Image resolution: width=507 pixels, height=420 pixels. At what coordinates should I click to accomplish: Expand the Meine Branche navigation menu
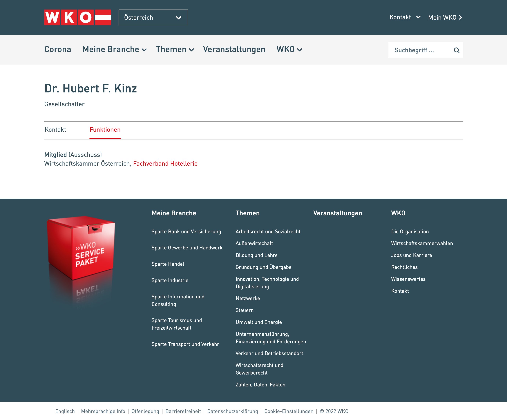115,49
